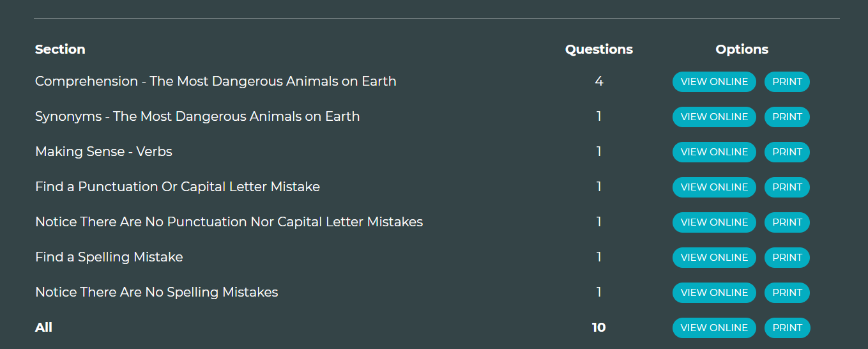Print the Synonyms section
This screenshot has height=349, width=868.
click(787, 117)
